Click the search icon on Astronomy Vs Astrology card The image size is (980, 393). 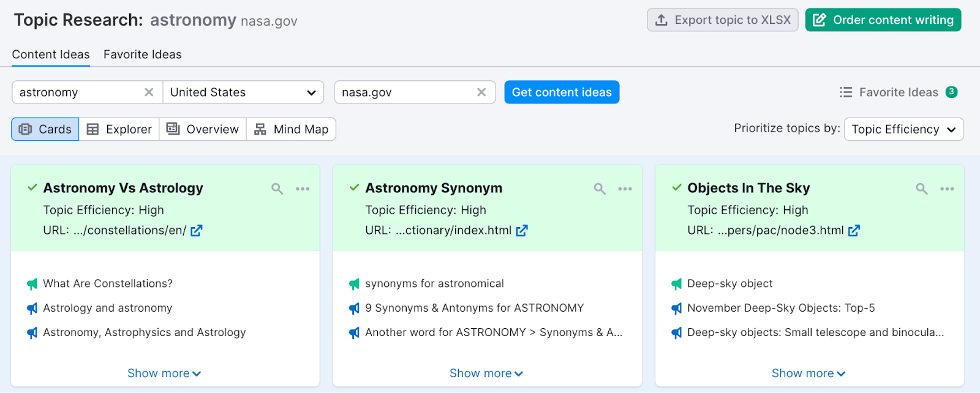[x=277, y=189]
